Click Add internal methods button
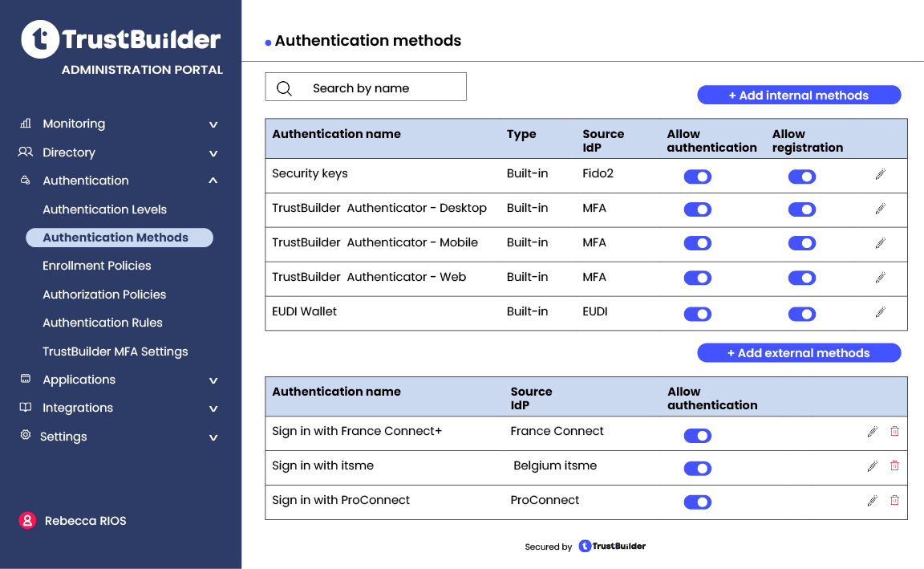This screenshot has height=569, width=924. (799, 95)
